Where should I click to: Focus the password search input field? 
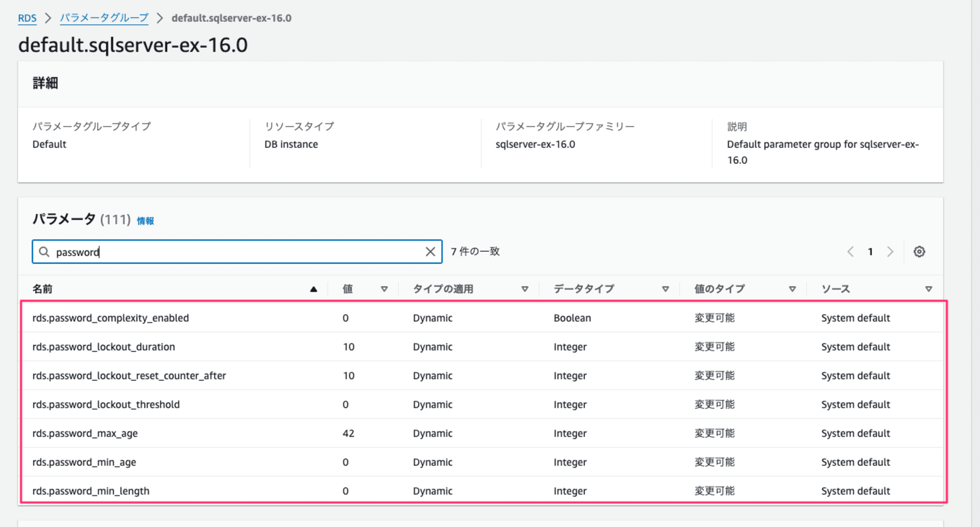[237, 252]
